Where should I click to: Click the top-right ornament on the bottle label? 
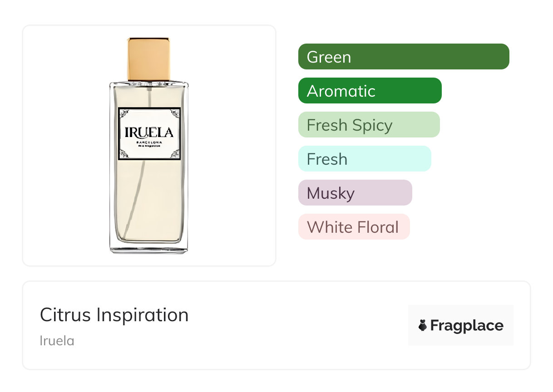tap(175, 113)
